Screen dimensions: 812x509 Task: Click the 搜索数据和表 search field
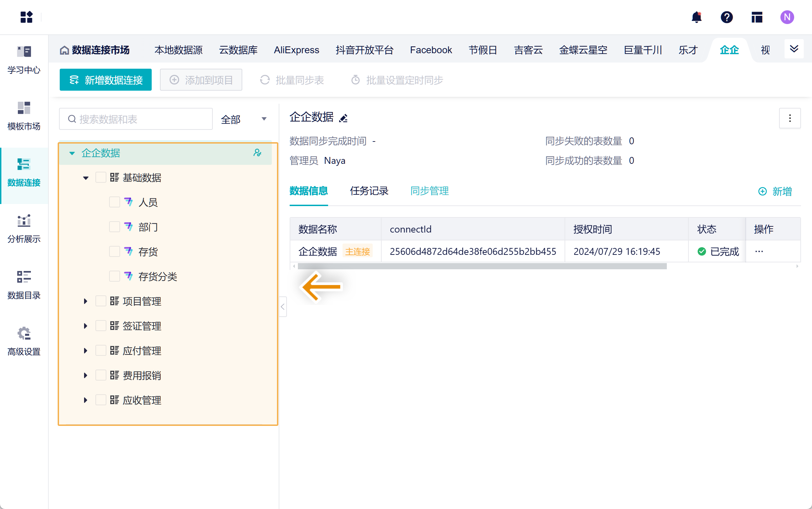[x=136, y=119]
